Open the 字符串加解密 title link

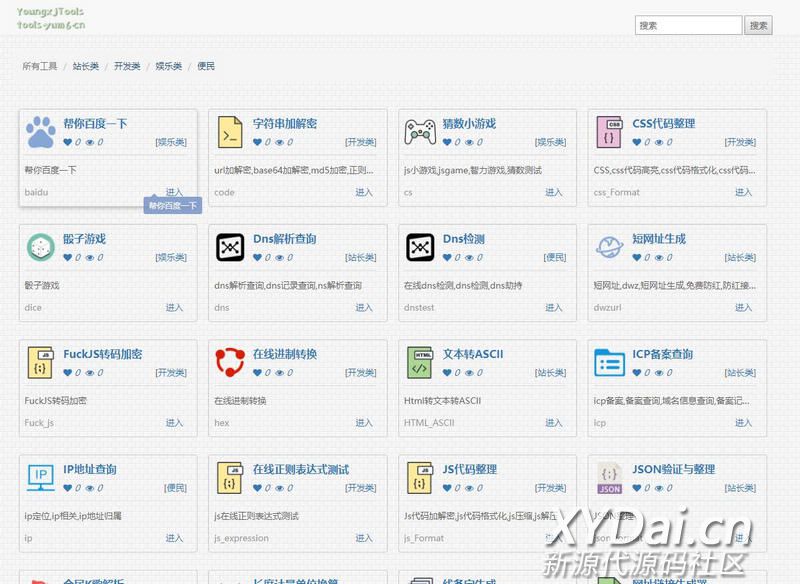[285, 123]
